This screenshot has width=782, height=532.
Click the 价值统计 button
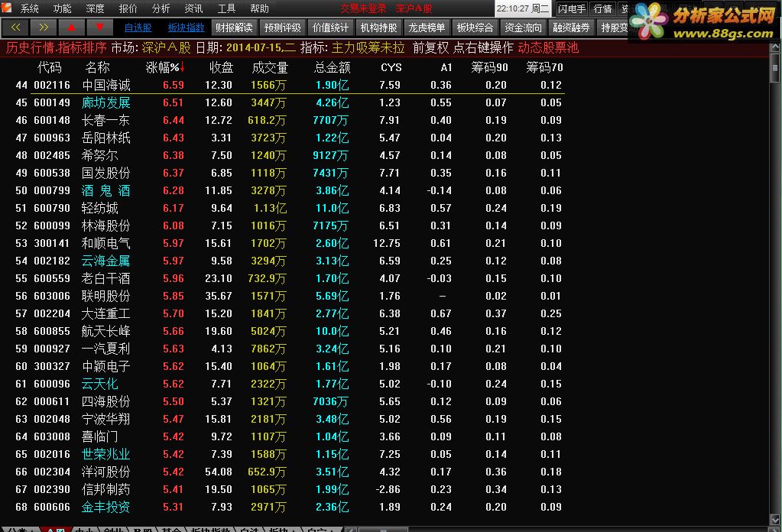(x=331, y=28)
